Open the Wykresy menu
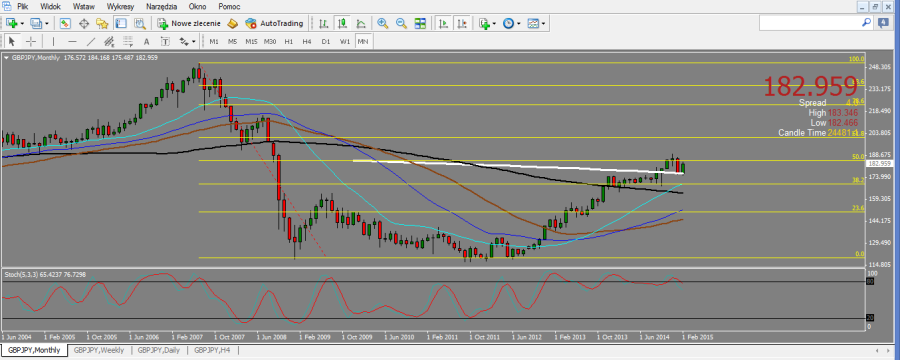This screenshot has height=360, width=900. [121, 7]
